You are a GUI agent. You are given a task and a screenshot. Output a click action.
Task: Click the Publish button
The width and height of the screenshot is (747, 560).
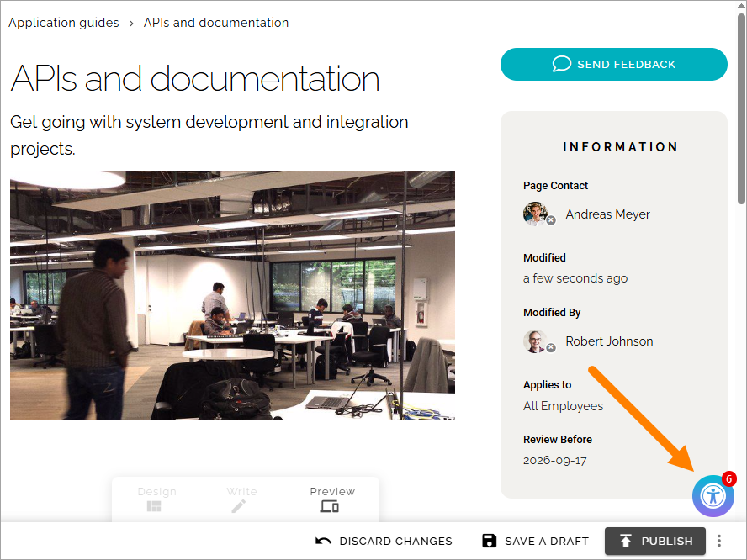[655, 541]
